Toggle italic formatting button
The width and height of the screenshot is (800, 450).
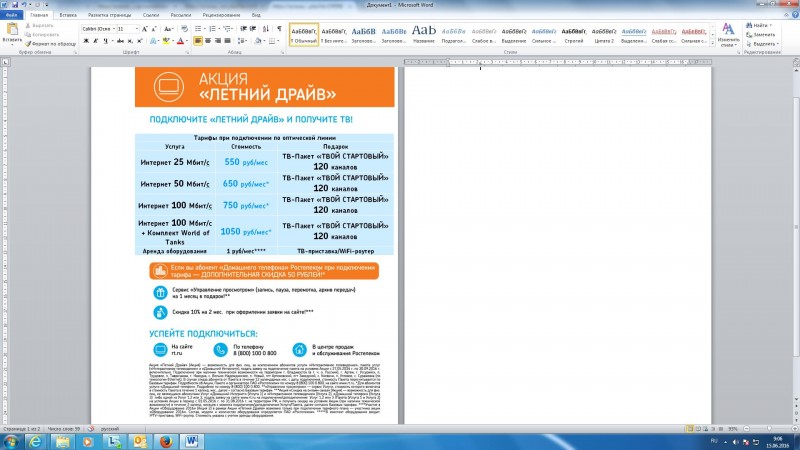coord(96,41)
